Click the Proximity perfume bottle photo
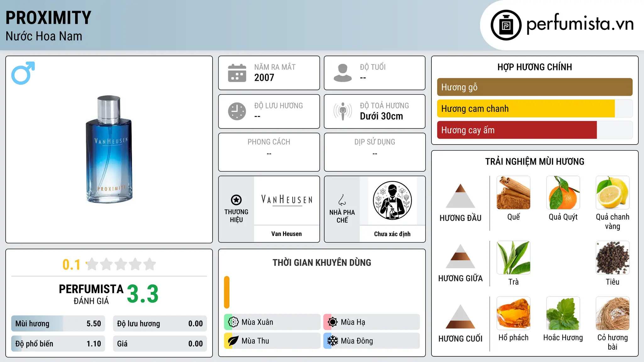The height and width of the screenshot is (362, 644). click(x=109, y=149)
